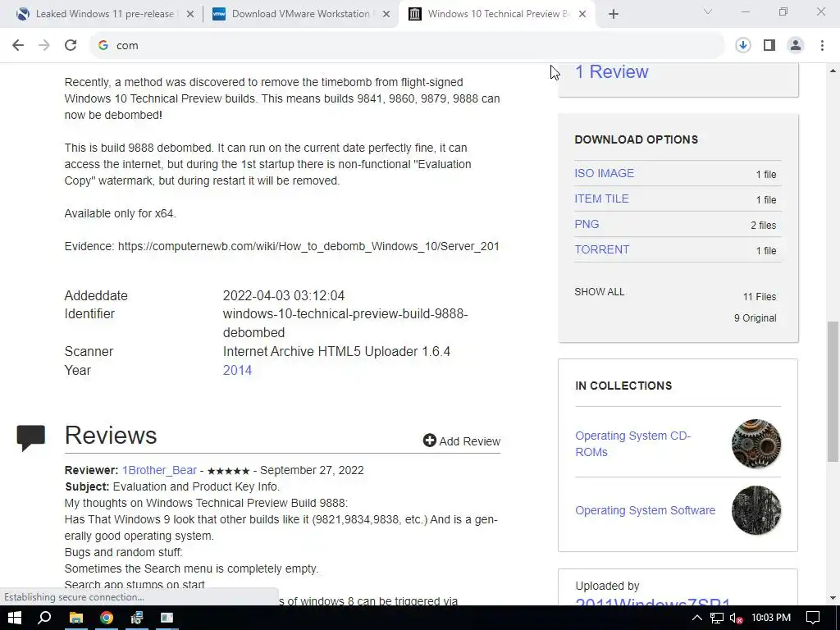Image resolution: width=840 pixels, height=630 pixels.
Task: Open Operating System CD-ROMs collection
Action: click(x=632, y=444)
